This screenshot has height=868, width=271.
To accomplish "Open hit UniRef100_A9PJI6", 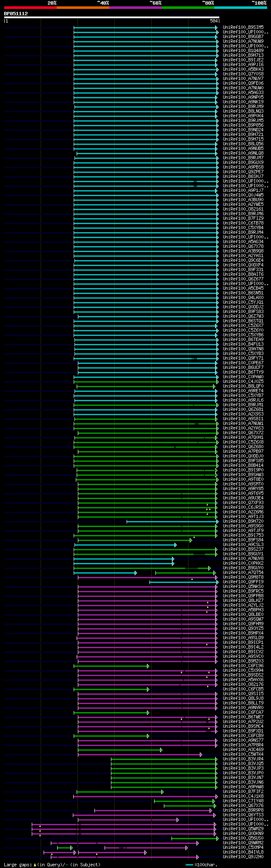I will (243, 65).
